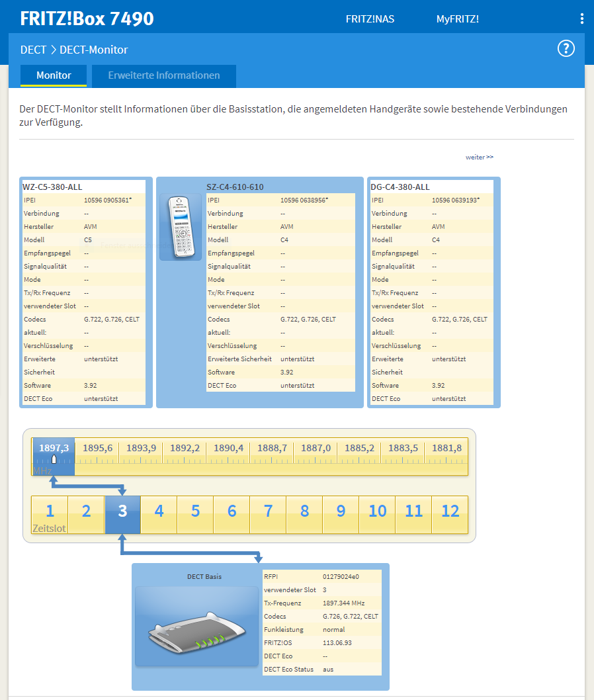The image size is (594, 700).
Task: Click the DECT Basis router image
Action: [x=196, y=626]
